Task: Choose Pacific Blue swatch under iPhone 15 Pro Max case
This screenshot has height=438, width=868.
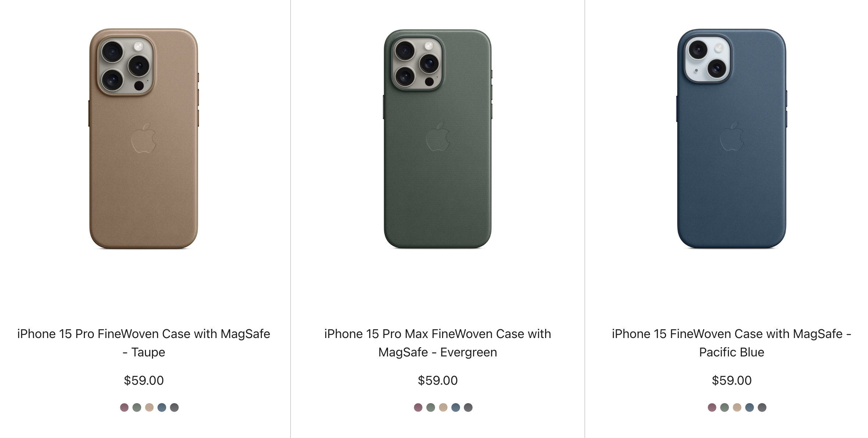Action: click(456, 407)
